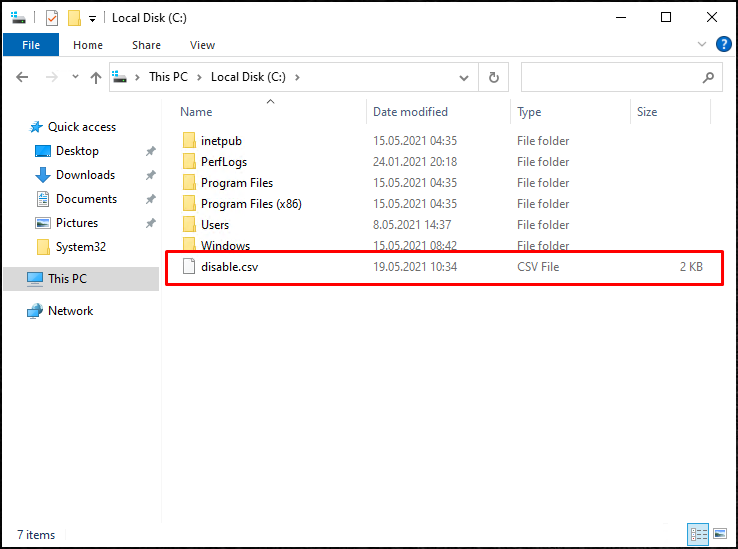Expand chevron after Local Disk (C:) breadcrumb
This screenshot has width=738, height=549.
pos(297,77)
